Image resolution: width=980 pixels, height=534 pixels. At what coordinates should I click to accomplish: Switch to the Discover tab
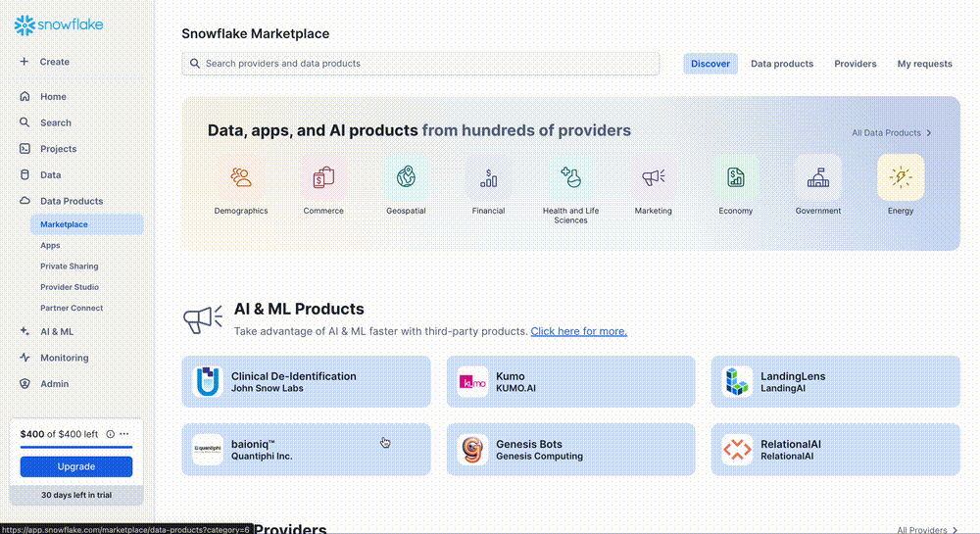tap(710, 64)
